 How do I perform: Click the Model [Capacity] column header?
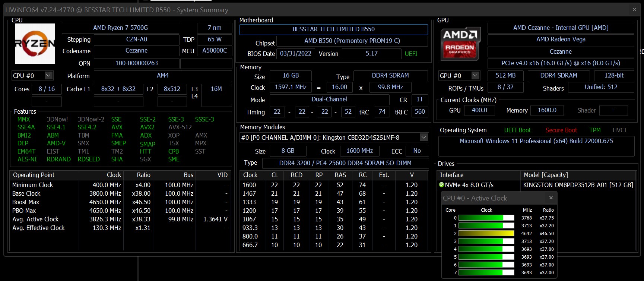click(x=578, y=175)
